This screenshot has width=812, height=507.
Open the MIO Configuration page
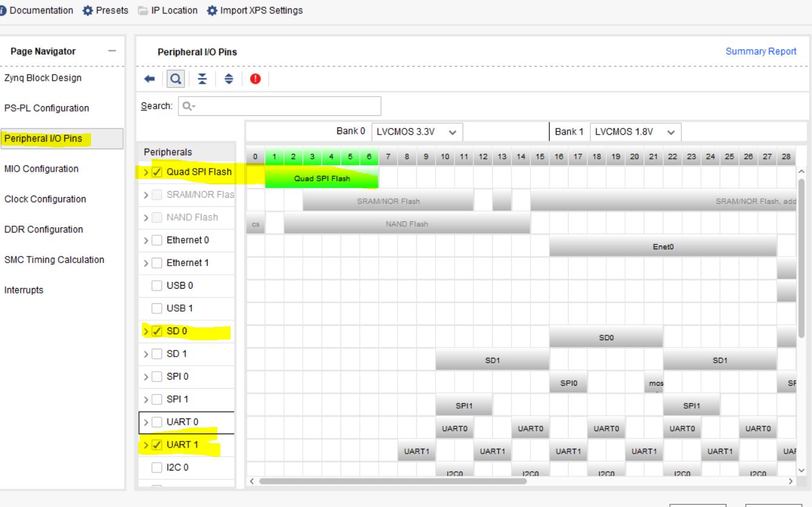coord(41,169)
